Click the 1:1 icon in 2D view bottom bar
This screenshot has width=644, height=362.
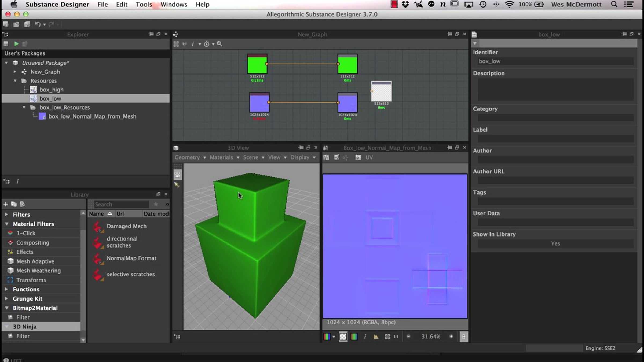pos(396,337)
